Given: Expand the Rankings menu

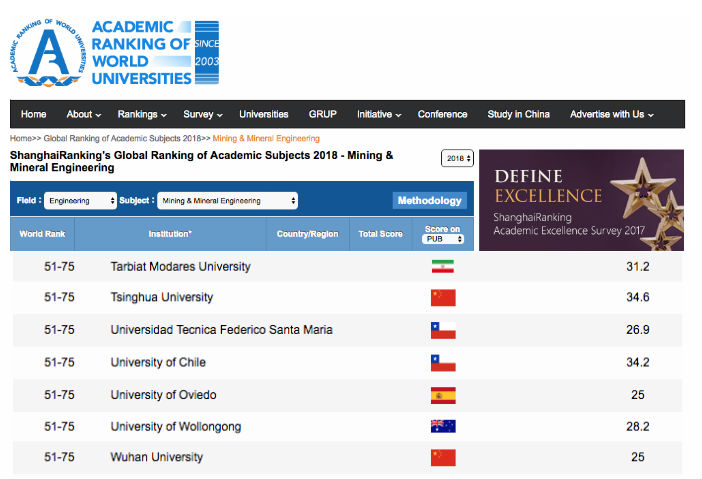Looking at the screenshot, I should 142,114.
